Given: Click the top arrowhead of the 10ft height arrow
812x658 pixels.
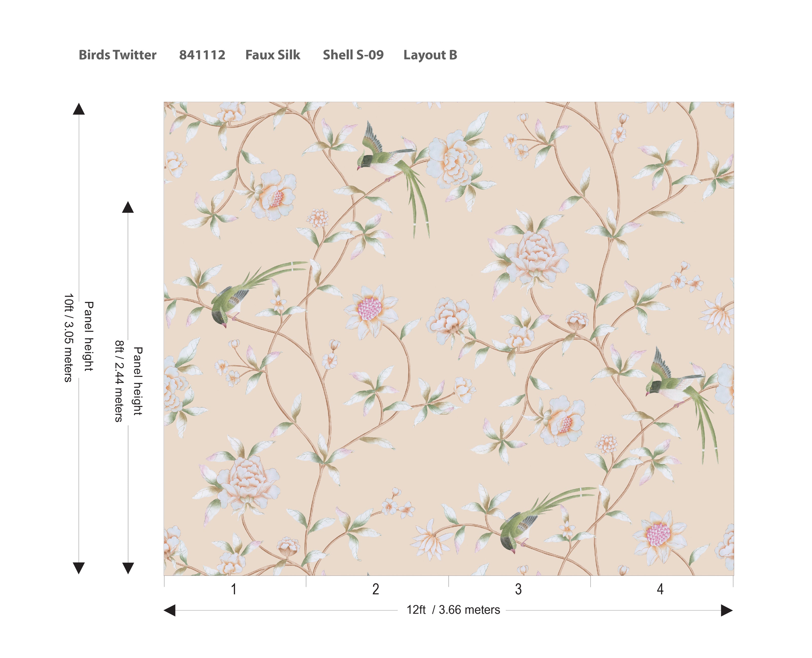Looking at the screenshot, I should [79, 109].
